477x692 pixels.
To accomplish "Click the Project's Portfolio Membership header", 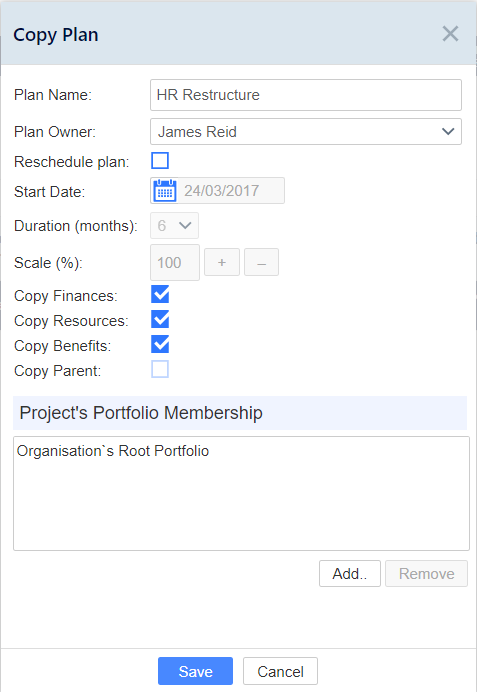I will pos(240,413).
